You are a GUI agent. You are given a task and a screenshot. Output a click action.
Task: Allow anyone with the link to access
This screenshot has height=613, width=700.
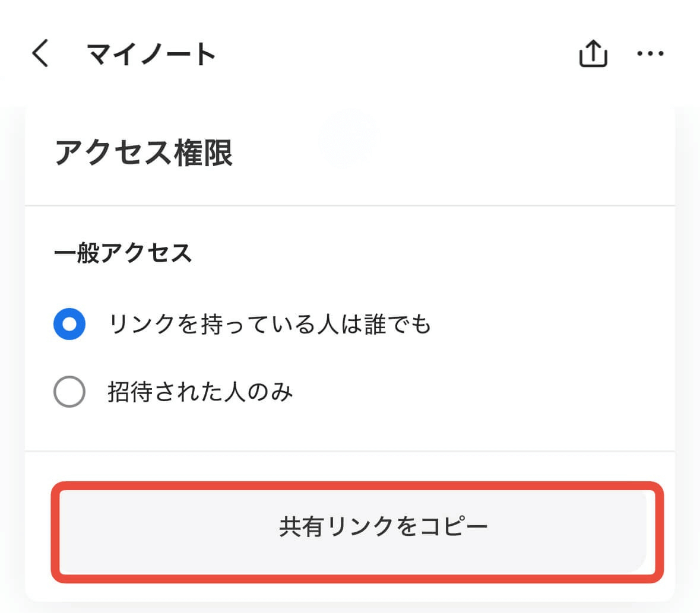pyautogui.click(x=69, y=324)
